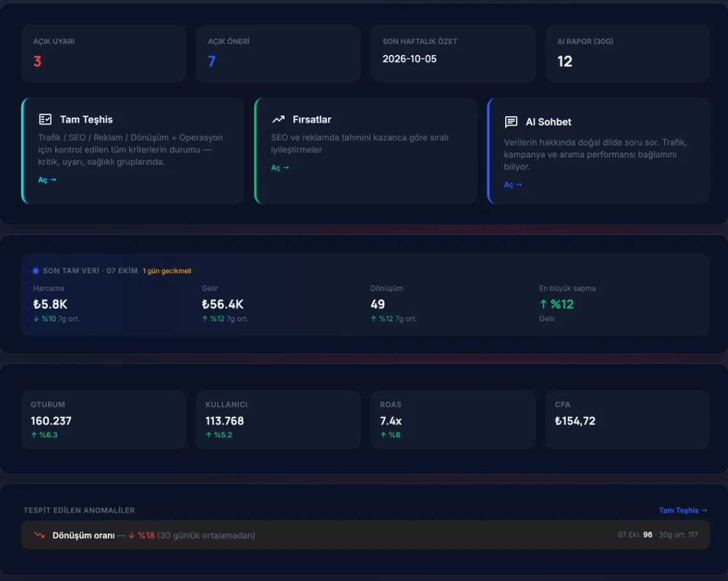Click the "%10 7g ort." change under Harcama
728x581 pixels.
[x=56, y=319]
